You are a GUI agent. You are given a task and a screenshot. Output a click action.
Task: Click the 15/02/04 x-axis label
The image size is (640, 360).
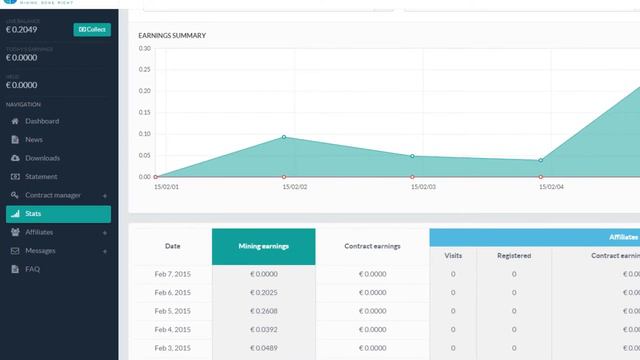(x=551, y=187)
